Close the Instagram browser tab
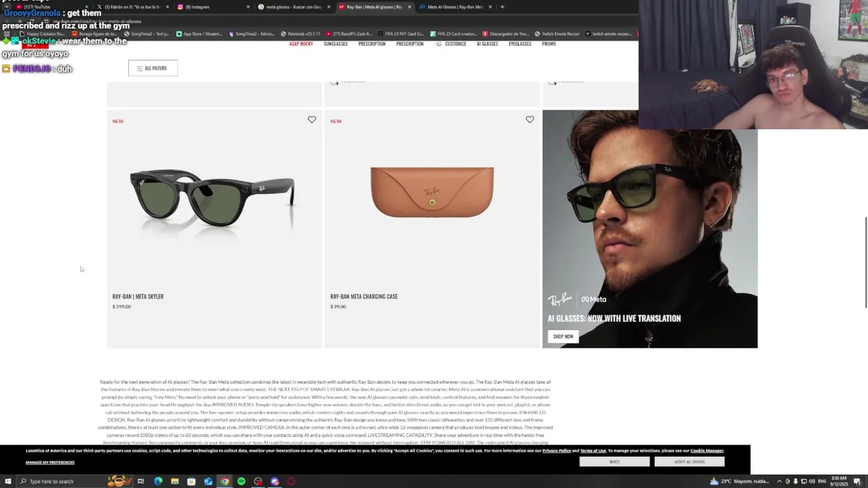Image resolution: width=868 pixels, height=488 pixels. 248,7
